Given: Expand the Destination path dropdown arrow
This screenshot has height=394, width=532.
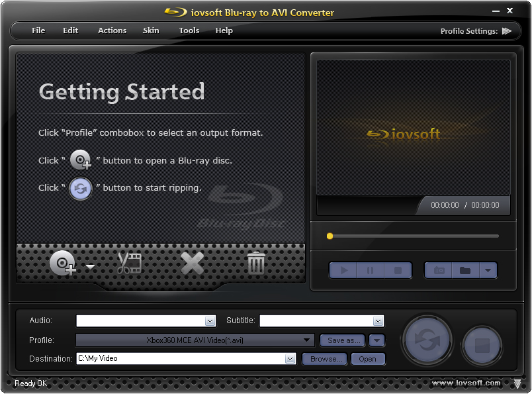Looking at the screenshot, I should click(x=290, y=359).
